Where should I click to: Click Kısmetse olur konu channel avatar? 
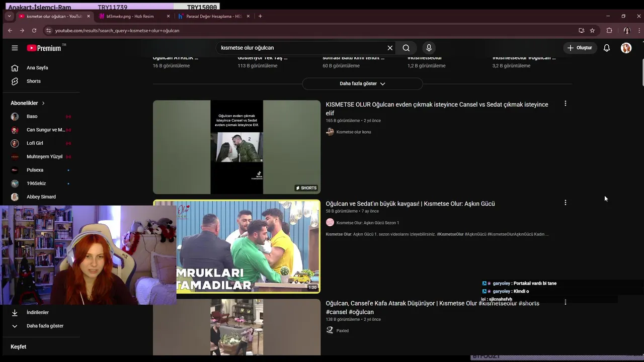330,132
